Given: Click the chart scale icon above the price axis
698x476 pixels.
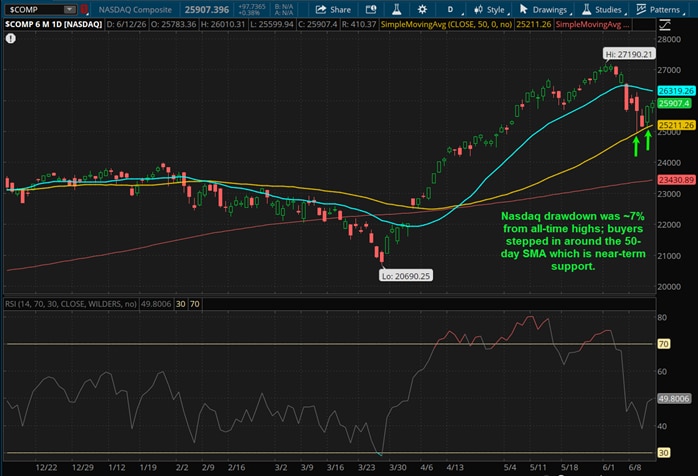Looking at the screenshot, I should click(665, 25).
